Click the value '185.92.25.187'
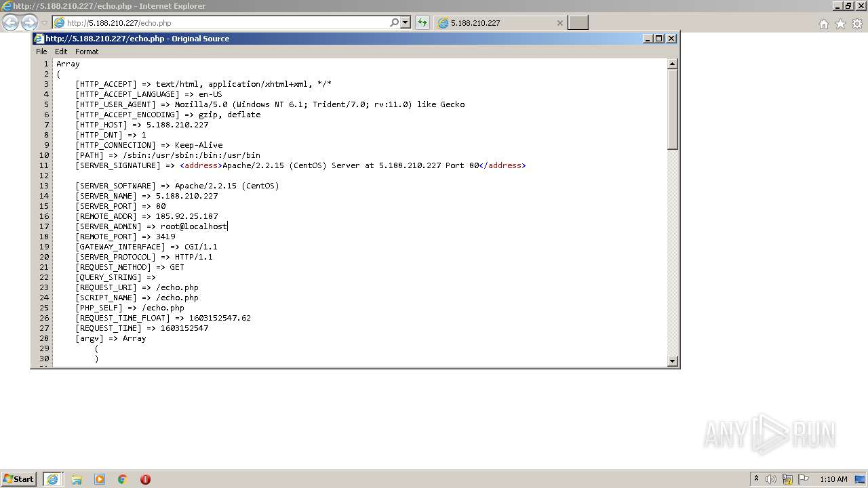 187,216
